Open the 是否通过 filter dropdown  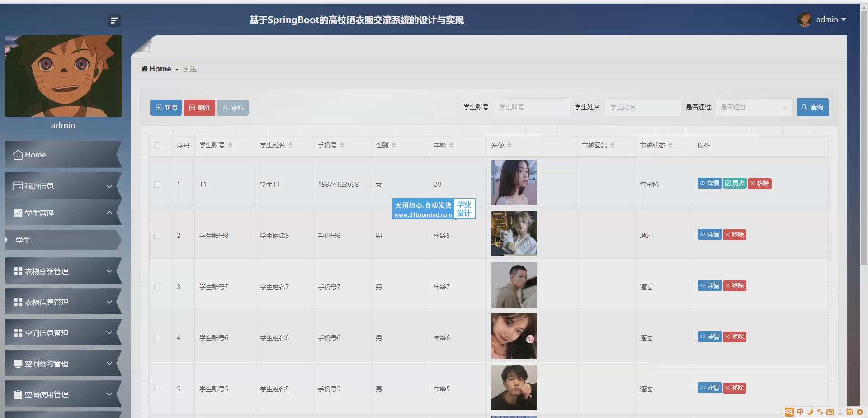click(754, 107)
